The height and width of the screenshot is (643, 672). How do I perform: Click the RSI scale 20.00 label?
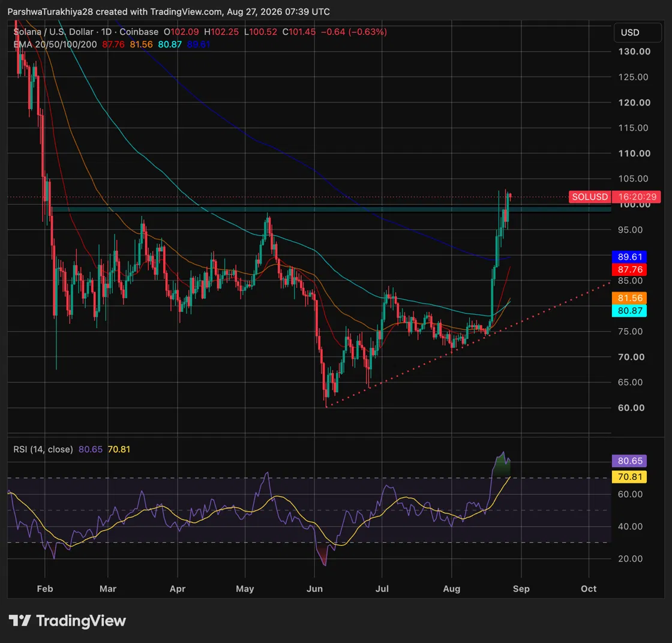click(630, 558)
